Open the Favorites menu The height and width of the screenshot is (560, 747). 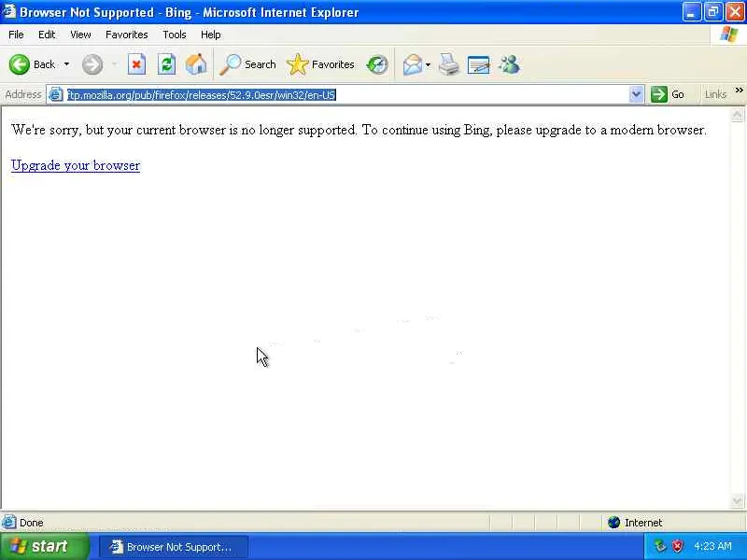127,35
